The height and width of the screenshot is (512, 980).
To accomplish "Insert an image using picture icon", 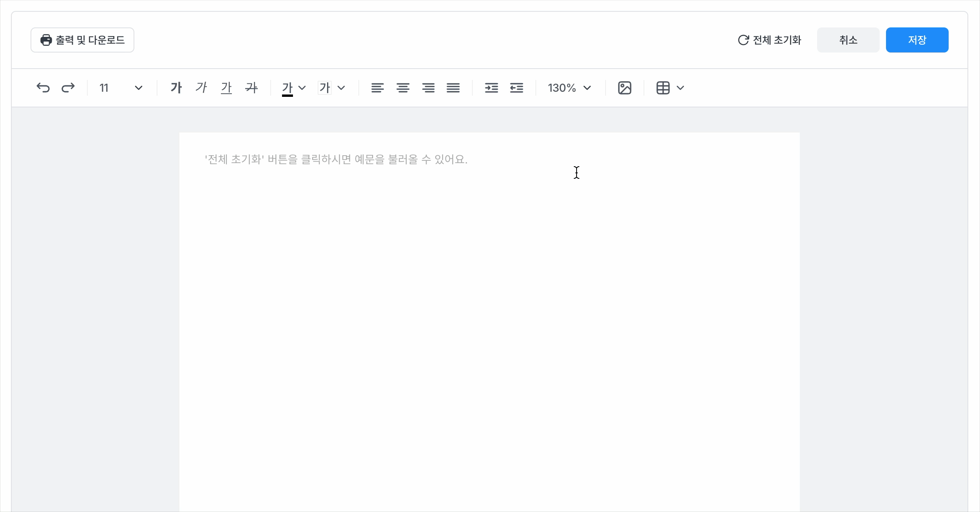I will pyautogui.click(x=625, y=88).
